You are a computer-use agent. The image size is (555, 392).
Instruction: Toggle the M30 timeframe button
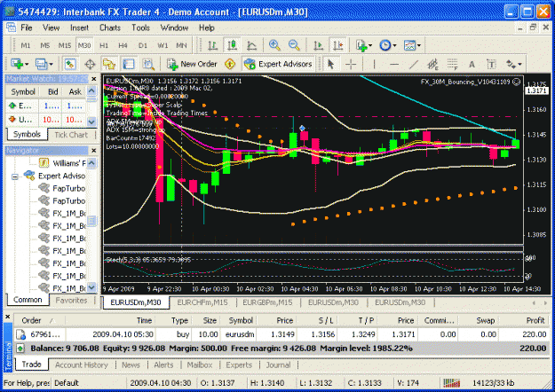click(84, 45)
